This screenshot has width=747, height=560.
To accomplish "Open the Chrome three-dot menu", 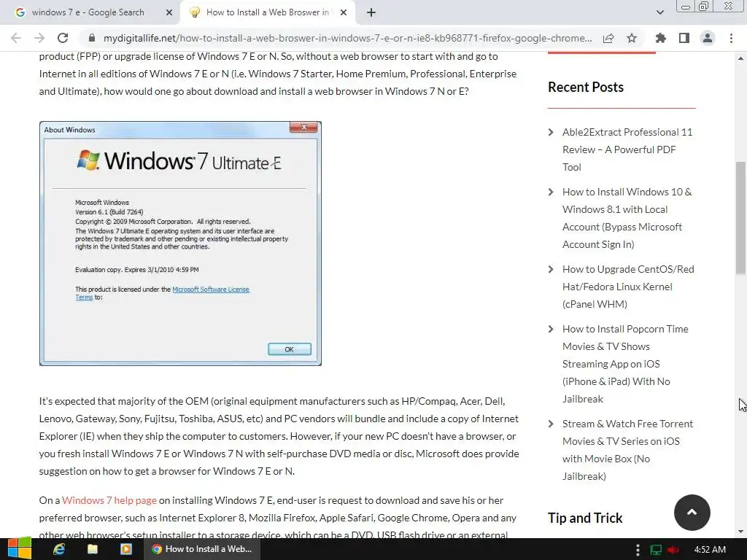I will [x=731, y=38].
